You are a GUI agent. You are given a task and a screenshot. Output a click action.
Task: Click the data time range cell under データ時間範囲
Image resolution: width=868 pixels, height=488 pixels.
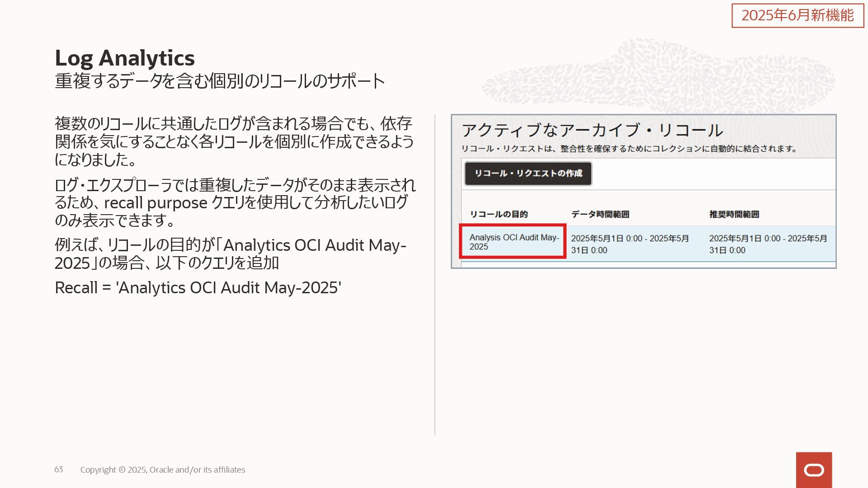tap(630, 244)
